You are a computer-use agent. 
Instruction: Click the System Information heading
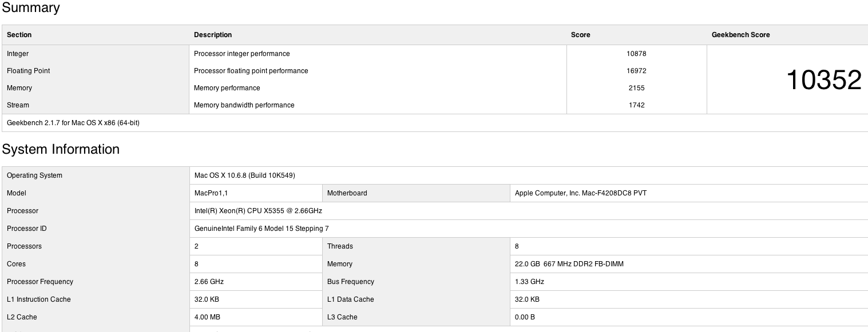(x=61, y=149)
